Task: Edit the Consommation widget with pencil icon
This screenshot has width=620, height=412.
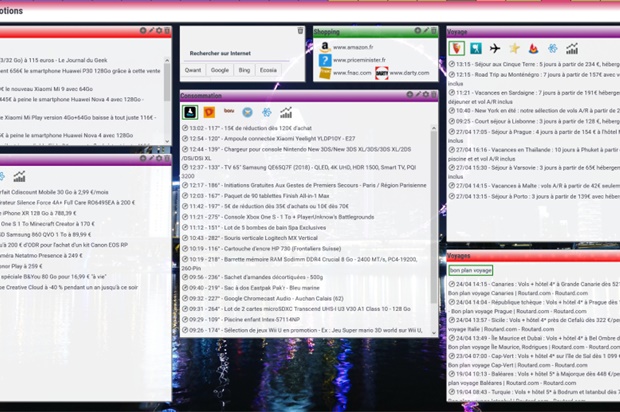Action: tap(418, 94)
